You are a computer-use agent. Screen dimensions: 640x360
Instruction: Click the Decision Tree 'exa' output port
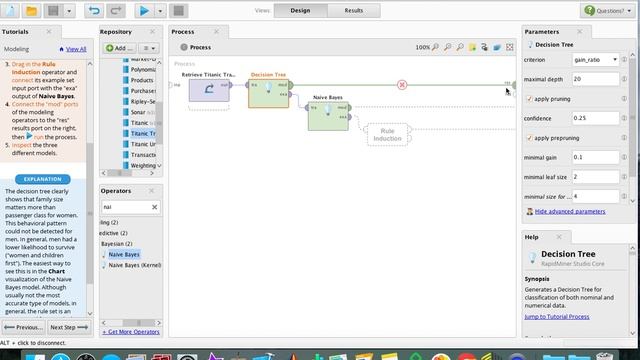[290, 94]
